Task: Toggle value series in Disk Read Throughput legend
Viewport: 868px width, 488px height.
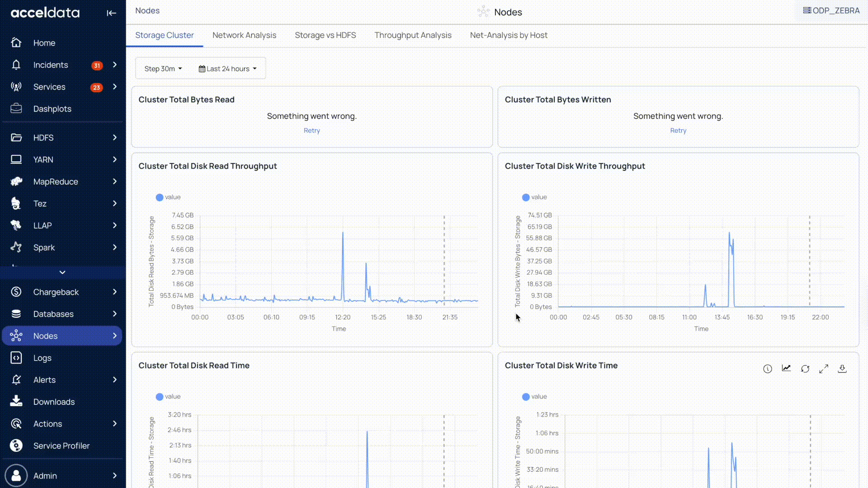Action: point(168,197)
